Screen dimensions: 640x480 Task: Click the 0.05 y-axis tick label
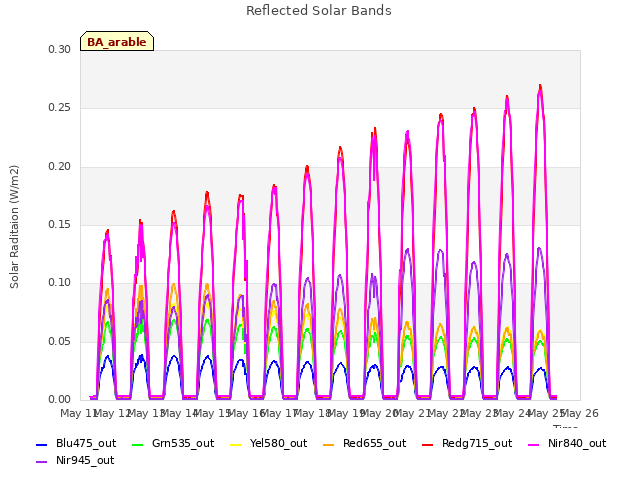pyautogui.click(x=60, y=341)
